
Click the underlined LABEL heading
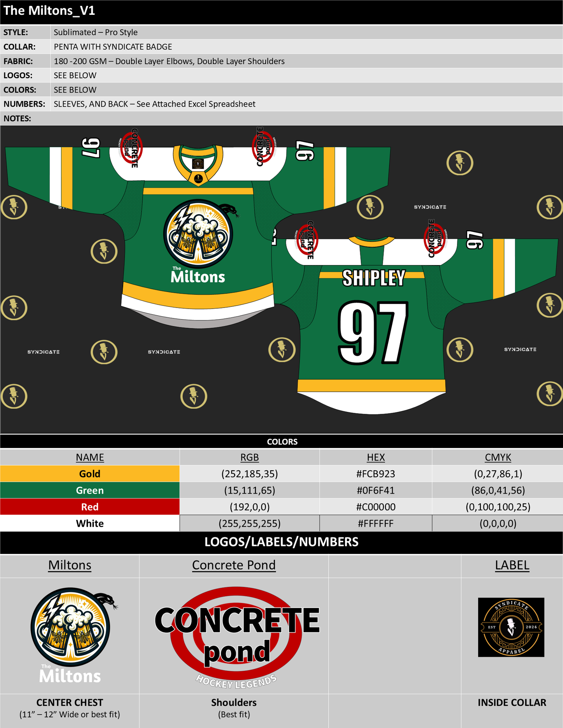click(x=512, y=565)
